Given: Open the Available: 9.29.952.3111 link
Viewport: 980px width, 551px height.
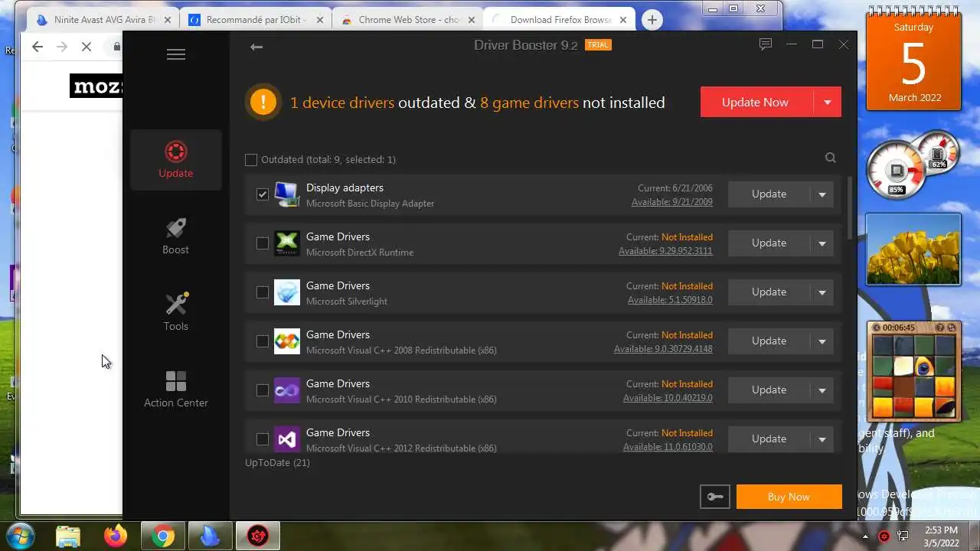Looking at the screenshot, I should [665, 251].
